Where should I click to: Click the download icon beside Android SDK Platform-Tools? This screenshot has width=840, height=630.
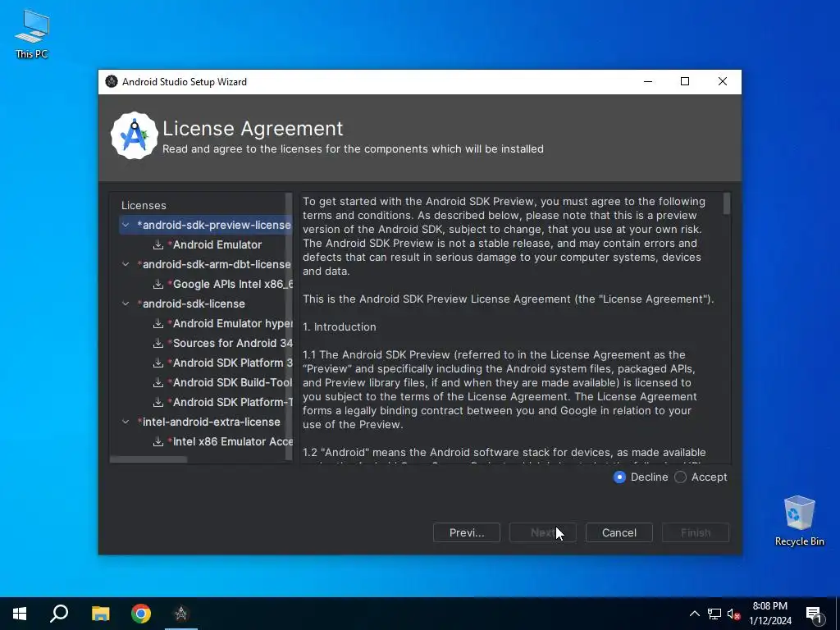[x=158, y=402]
